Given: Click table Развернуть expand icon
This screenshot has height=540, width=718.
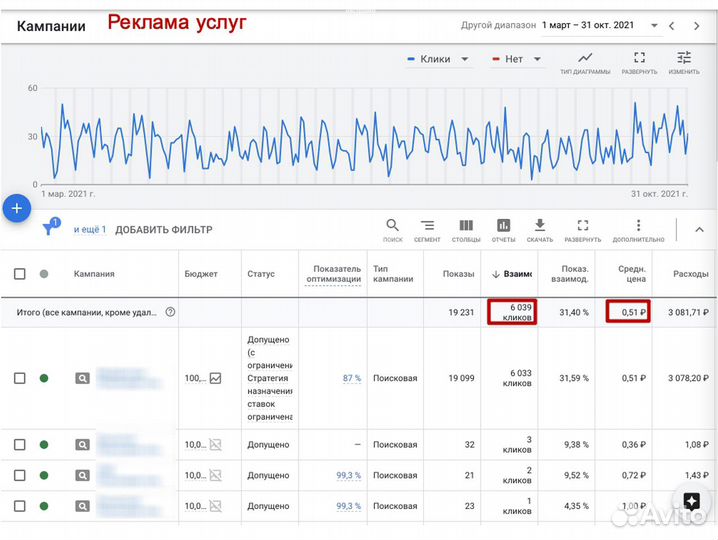Looking at the screenshot, I should pyautogui.click(x=582, y=225).
